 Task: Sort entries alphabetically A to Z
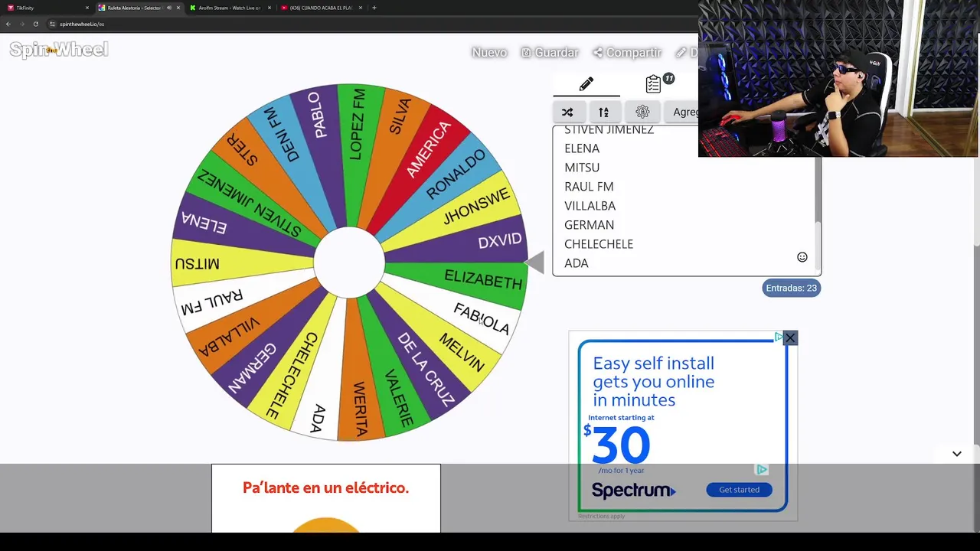tap(604, 112)
